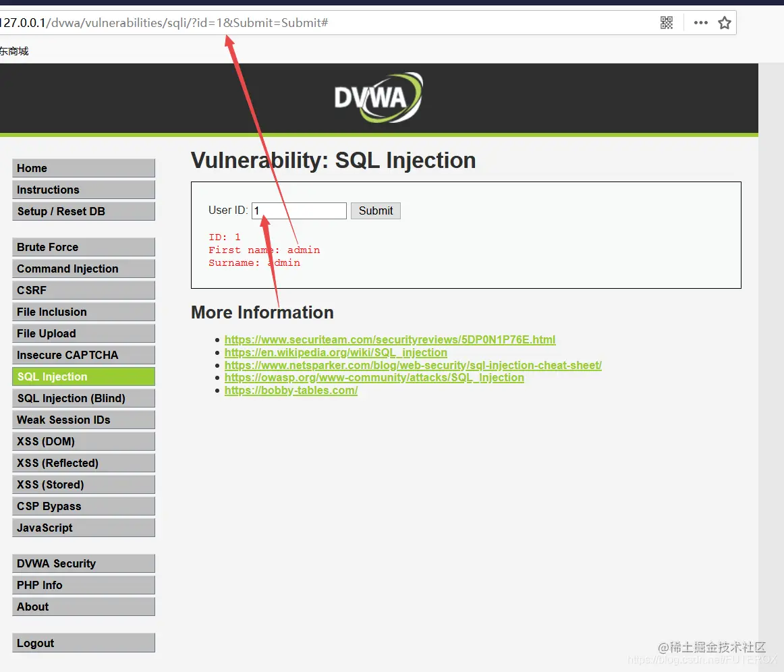Screen dimensions: 784x672
Task: Open Instructions page
Action: (84, 190)
